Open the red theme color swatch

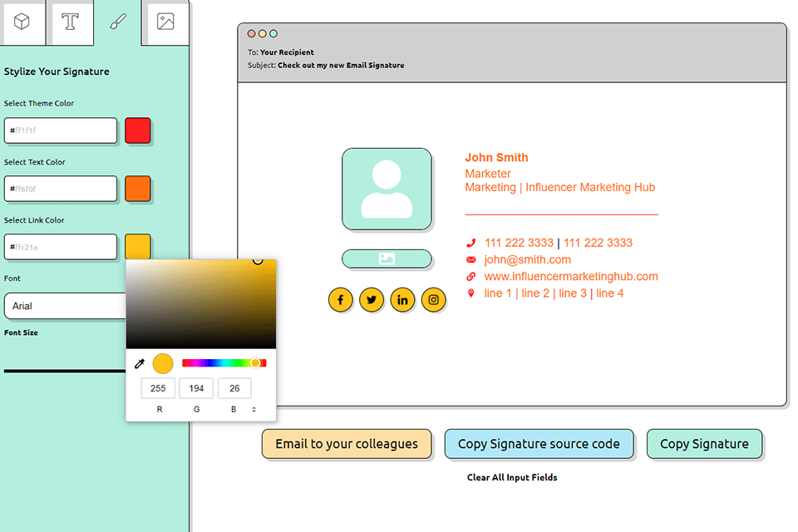pyautogui.click(x=138, y=131)
